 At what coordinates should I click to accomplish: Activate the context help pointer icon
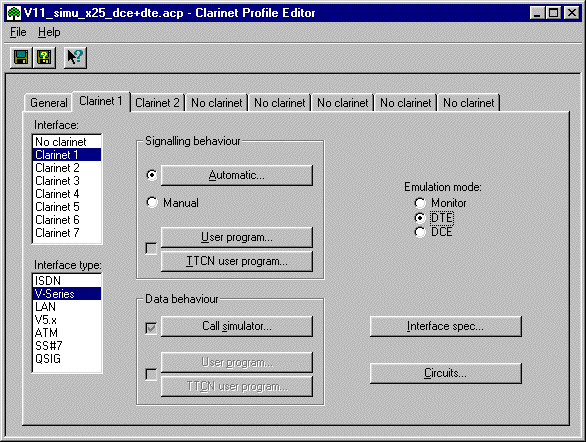point(75,58)
